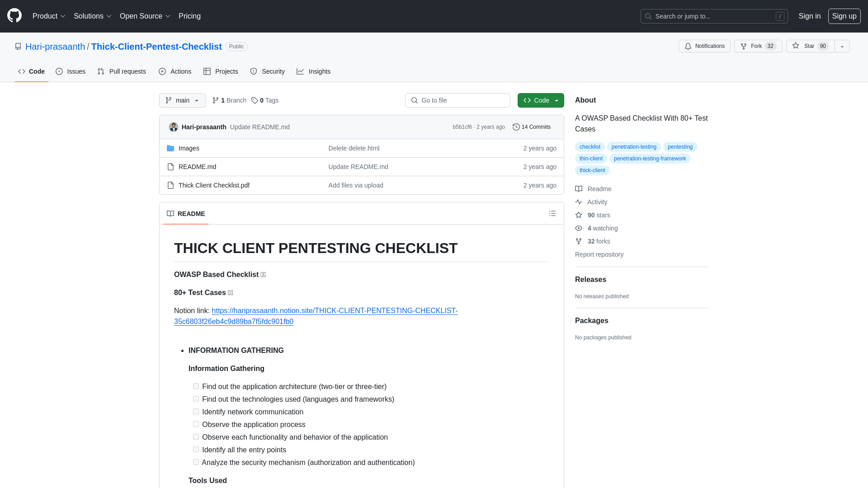The image size is (868, 488).
Task: Star the repository using the star icon
Action: pos(796,46)
